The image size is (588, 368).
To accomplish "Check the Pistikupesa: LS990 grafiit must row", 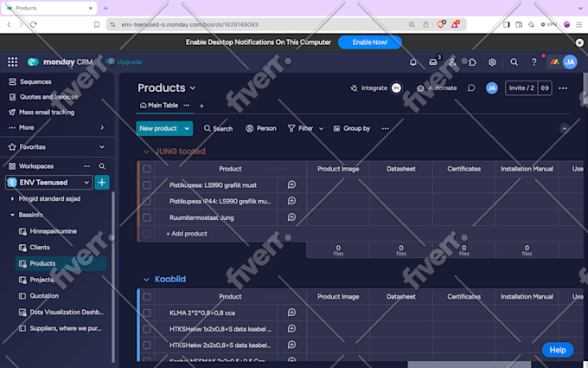I will [x=147, y=185].
